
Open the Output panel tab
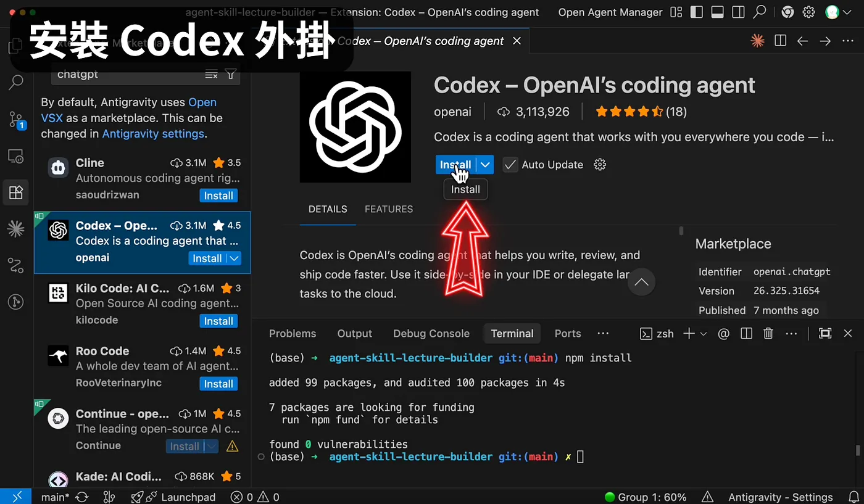pyautogui.click(x=355, y=334)
